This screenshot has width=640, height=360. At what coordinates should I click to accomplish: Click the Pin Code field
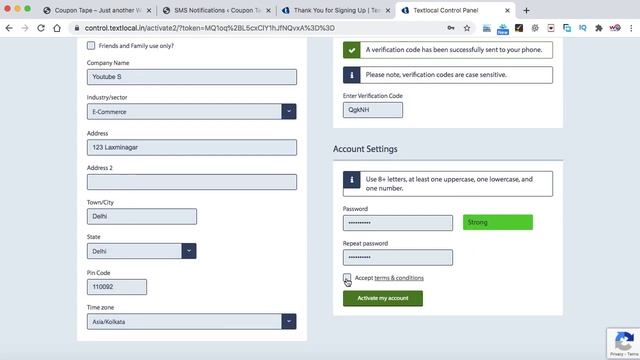tap(117, 287)
